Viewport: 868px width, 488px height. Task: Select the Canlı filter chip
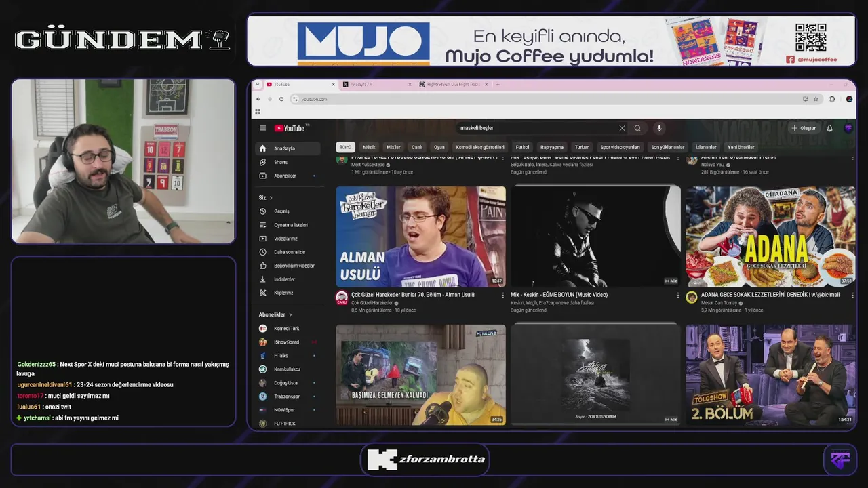[417, 147]
